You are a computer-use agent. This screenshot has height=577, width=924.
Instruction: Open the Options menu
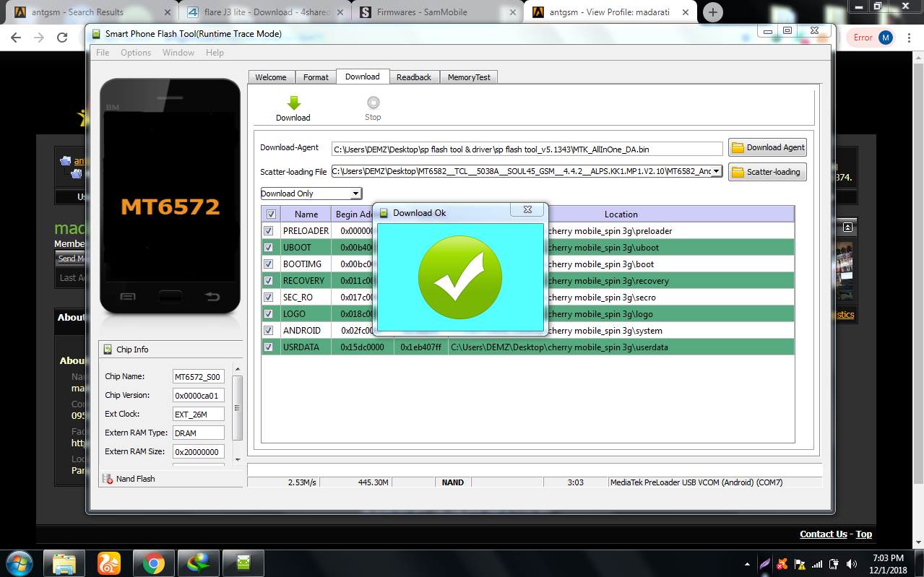pyautogui.click(x=136, y=53)
